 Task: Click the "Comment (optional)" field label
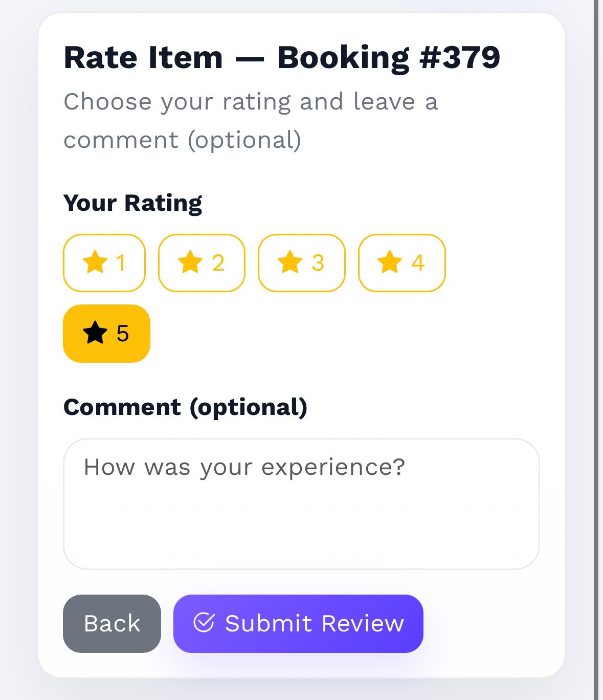(185, 407)
